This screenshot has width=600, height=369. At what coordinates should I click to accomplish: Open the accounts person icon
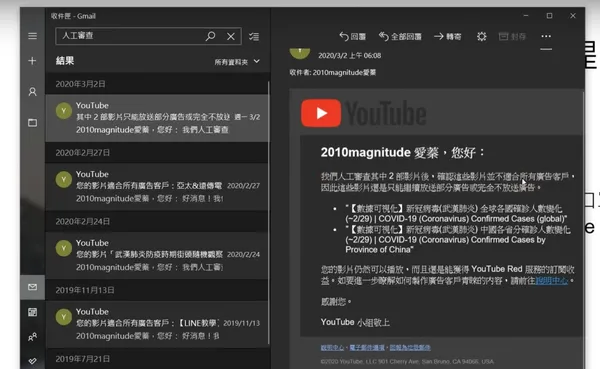click(33, 92)
